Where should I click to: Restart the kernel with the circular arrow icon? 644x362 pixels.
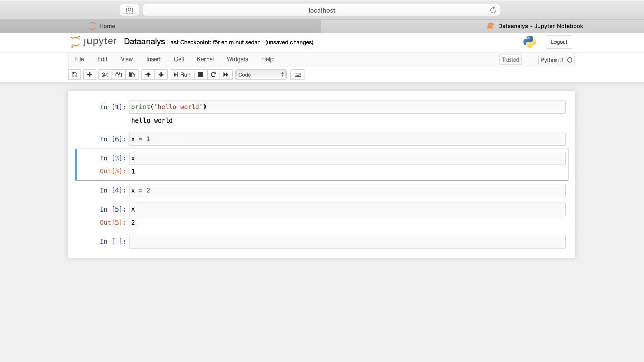[213, 75]
